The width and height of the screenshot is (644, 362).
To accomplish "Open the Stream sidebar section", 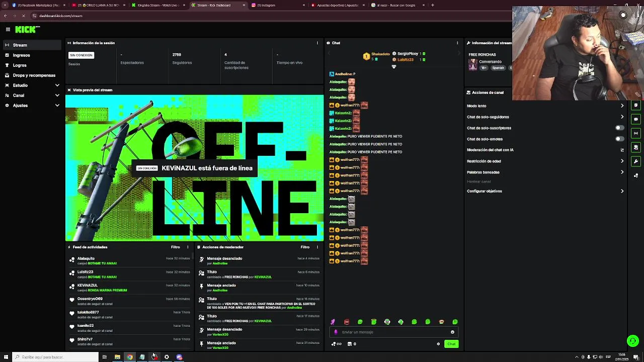I will 31,45.
